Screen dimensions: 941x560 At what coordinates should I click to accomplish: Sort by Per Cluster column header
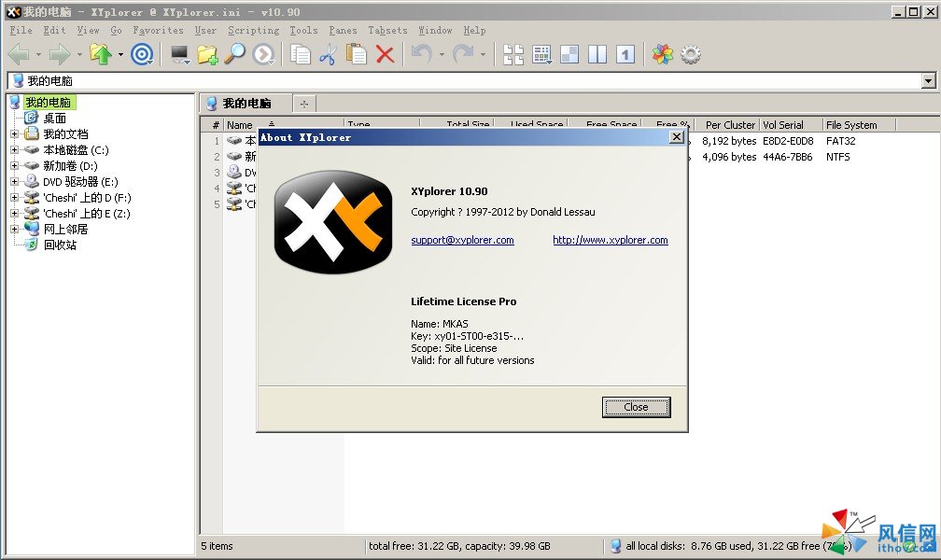click(x=726, y=125)
